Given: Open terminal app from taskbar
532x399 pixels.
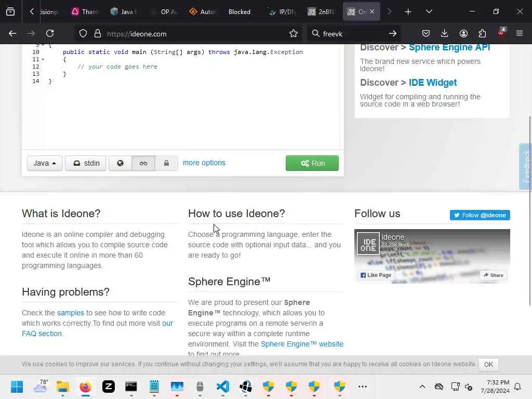Looking at the screenshot, I should 131,387.
